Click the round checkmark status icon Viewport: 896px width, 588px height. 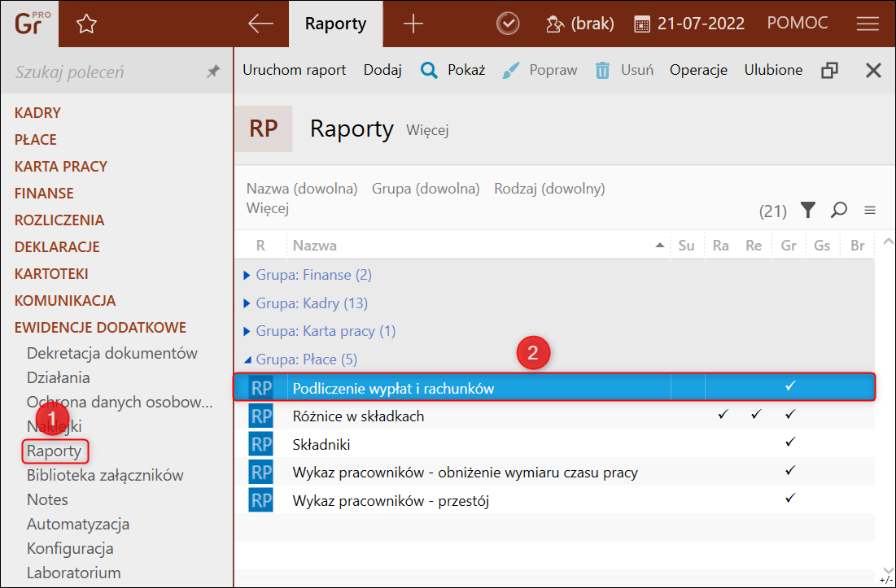point(508,24)
